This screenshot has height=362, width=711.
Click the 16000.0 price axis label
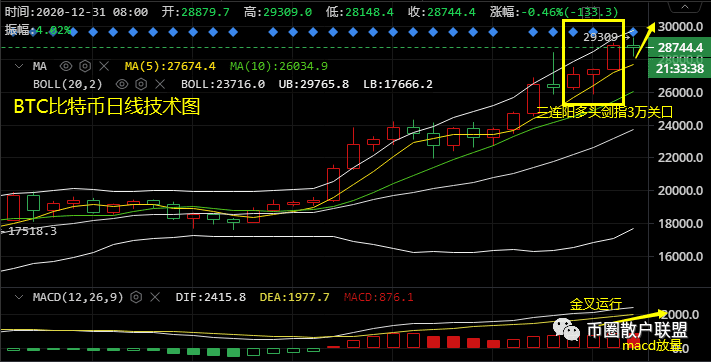point(680,256)
